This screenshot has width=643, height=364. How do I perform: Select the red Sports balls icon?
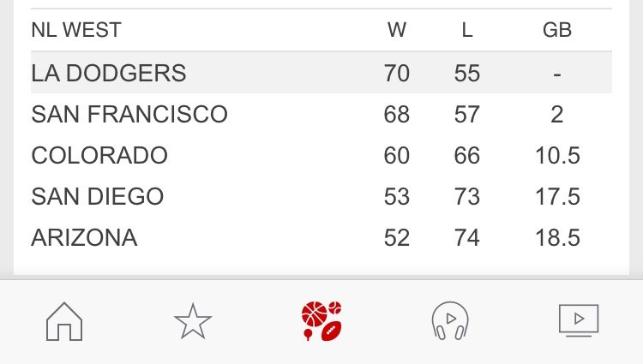tap(321, 321)
